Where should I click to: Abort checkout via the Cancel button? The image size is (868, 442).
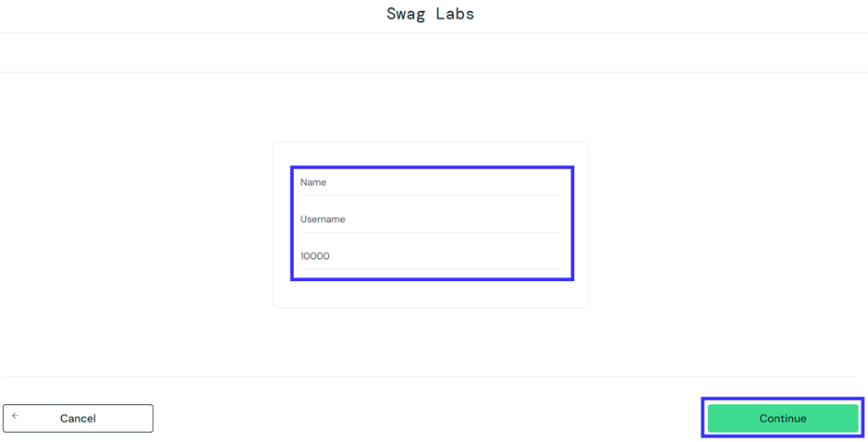(x=78, y=419)
